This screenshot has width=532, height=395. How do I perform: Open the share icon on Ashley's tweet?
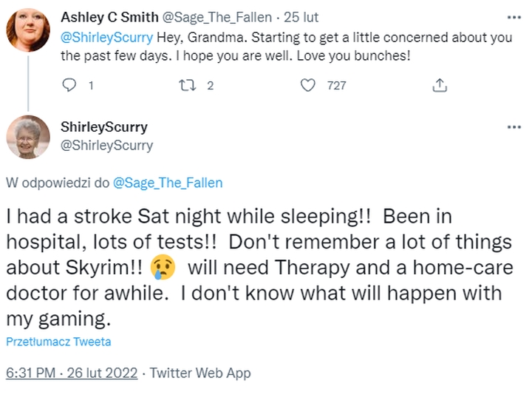pyautogui.click(x=440, y=86)
